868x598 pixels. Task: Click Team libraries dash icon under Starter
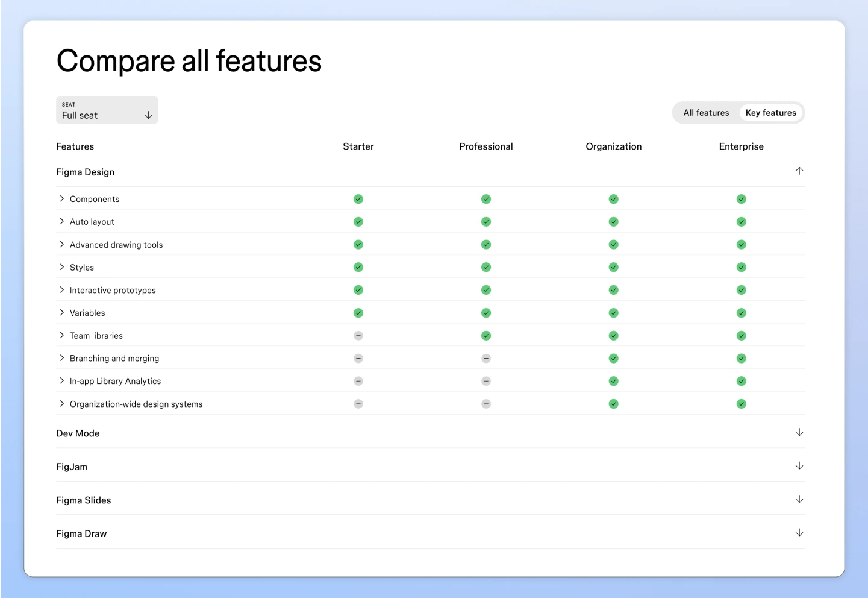click(x=358, y=336)
